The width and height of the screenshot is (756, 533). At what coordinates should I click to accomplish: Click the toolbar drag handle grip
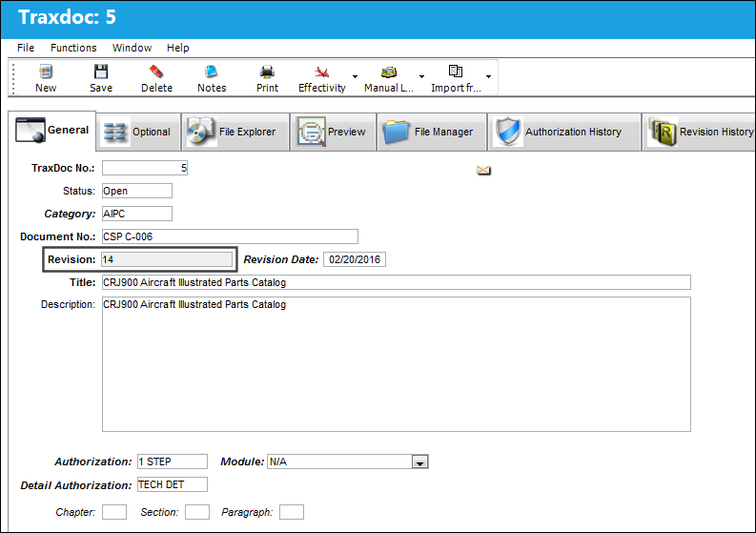13,78
